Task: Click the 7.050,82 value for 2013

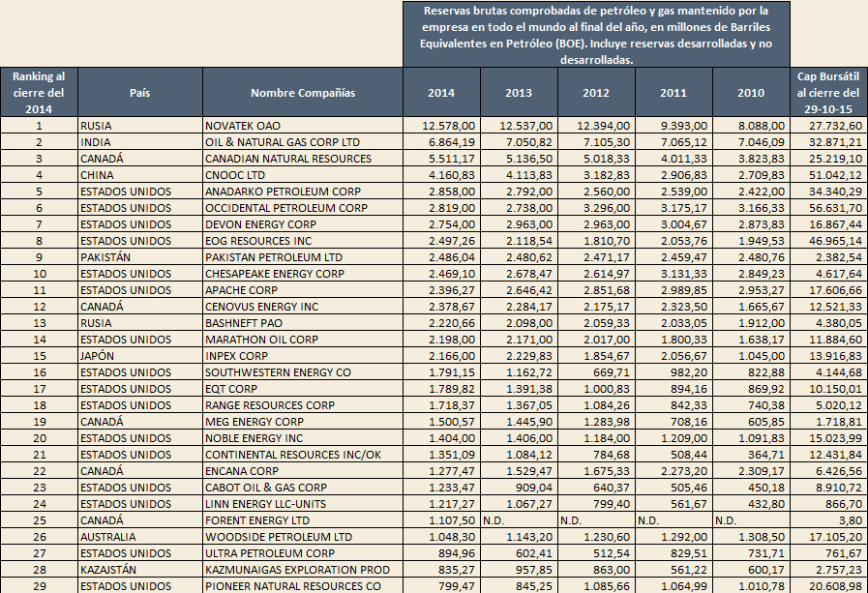Action: pos(519,142)
